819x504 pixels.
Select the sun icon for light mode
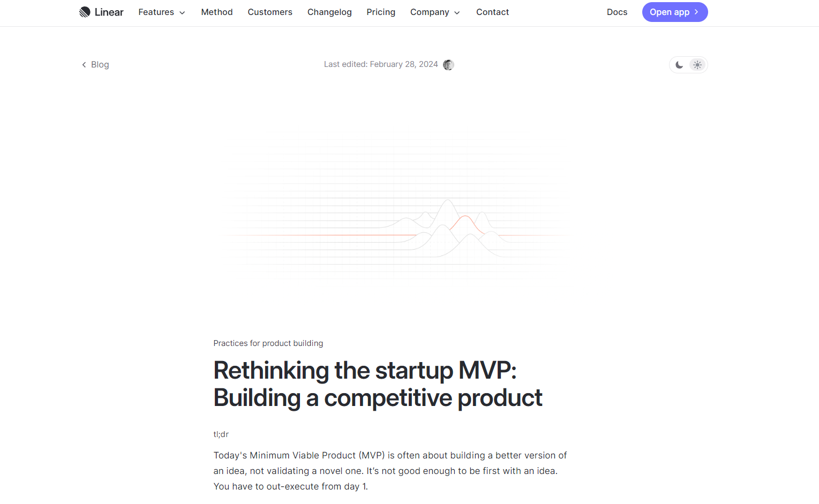point(697,64)
